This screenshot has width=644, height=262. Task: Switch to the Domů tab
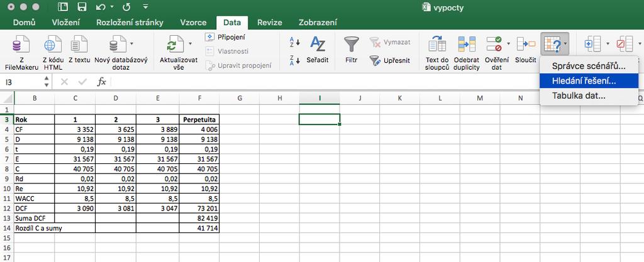pyautogui.click(x=25, y=23)
